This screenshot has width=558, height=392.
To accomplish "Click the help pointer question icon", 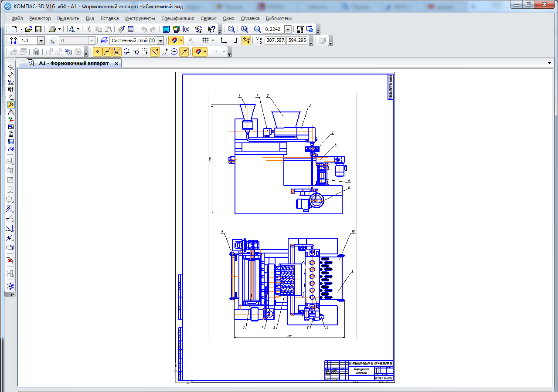I will pos(211,29).
